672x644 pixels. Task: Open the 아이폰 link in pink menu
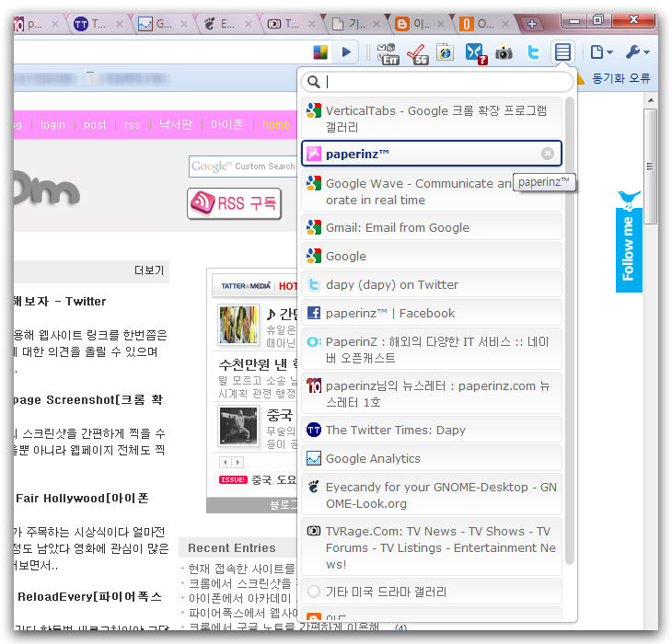[227, 124]
